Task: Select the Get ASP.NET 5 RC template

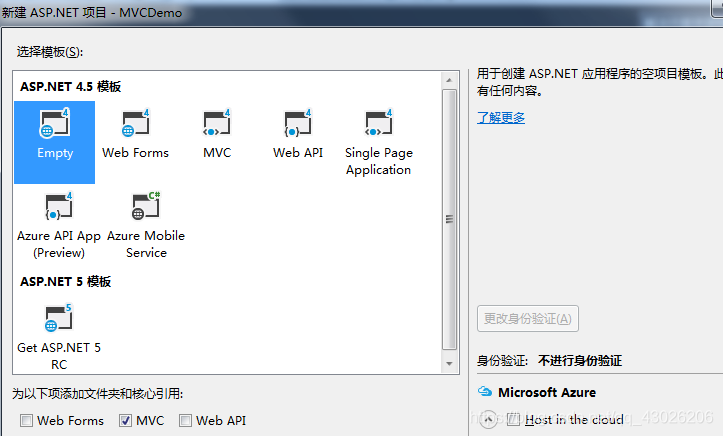Action: 59,337
